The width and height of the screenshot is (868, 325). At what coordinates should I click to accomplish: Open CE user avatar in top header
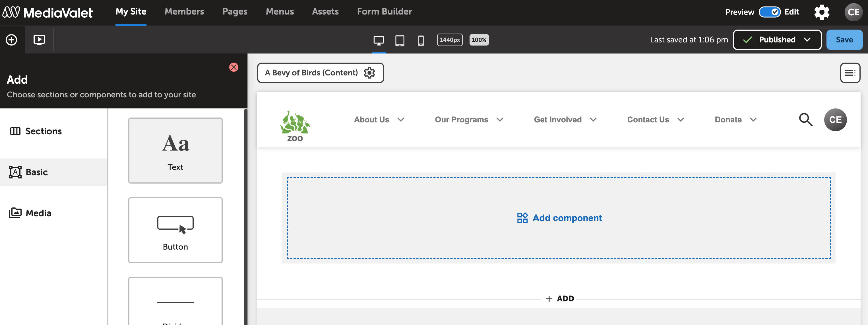click(853, 12)
